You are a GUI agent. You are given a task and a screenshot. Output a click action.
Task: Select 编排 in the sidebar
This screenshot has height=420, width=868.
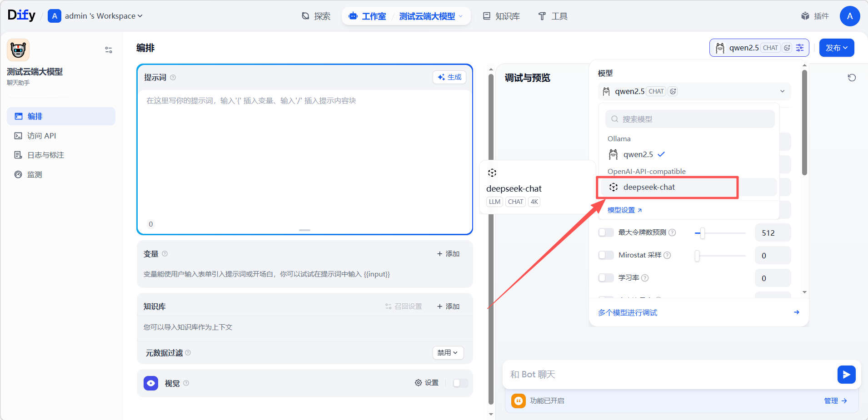[61, 116]
